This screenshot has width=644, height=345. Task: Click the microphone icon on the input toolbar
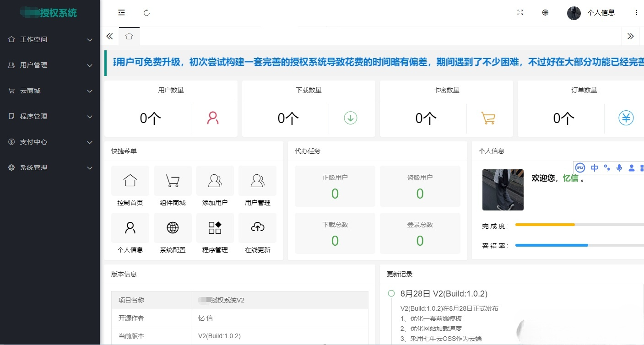click(x=619, y=167)
